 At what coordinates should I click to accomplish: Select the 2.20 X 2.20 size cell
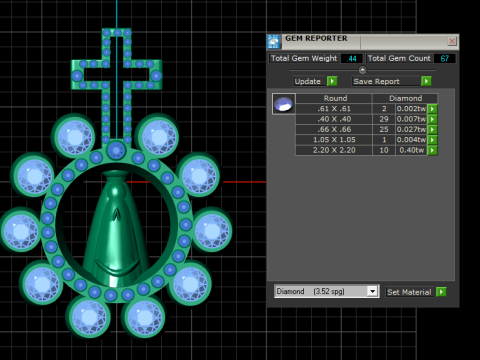[x=334, y=150]
